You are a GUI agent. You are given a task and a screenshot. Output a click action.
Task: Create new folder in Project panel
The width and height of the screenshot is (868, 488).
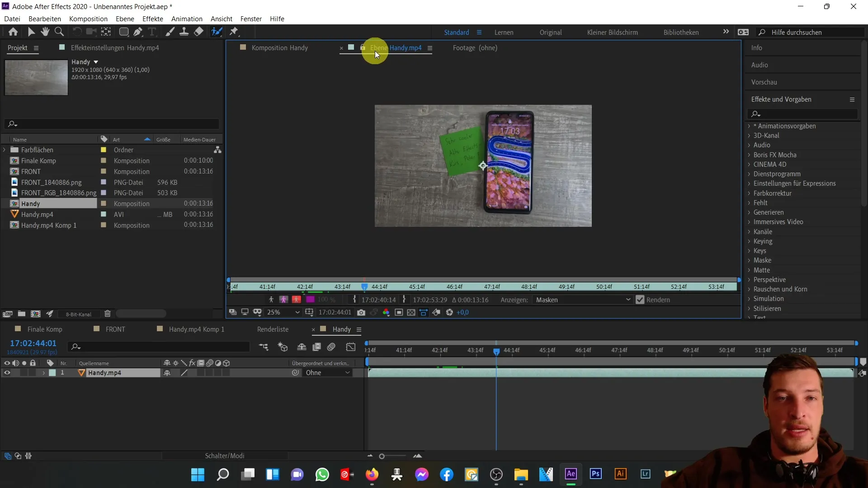[x=21, y=314]
